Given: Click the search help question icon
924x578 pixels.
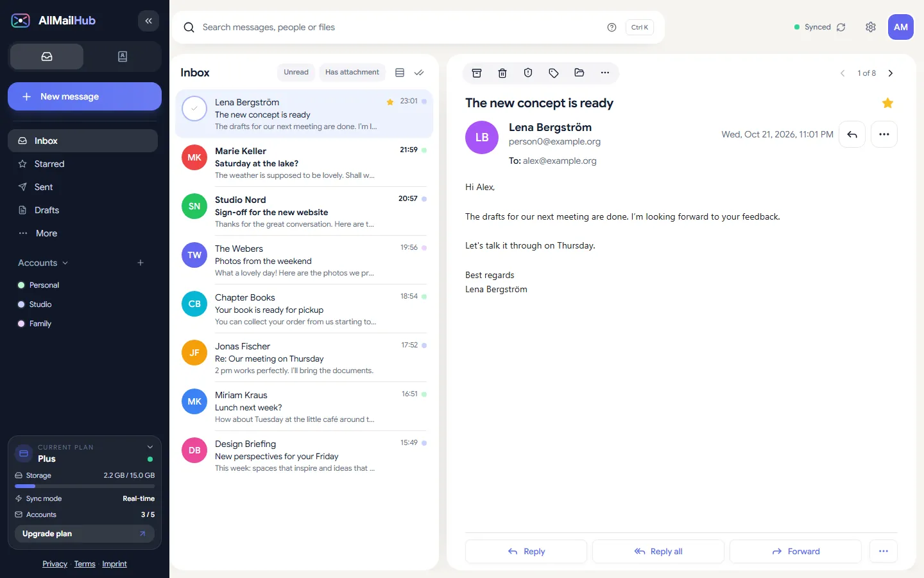Looking at the screenshot, I should (x=612, y=27).
